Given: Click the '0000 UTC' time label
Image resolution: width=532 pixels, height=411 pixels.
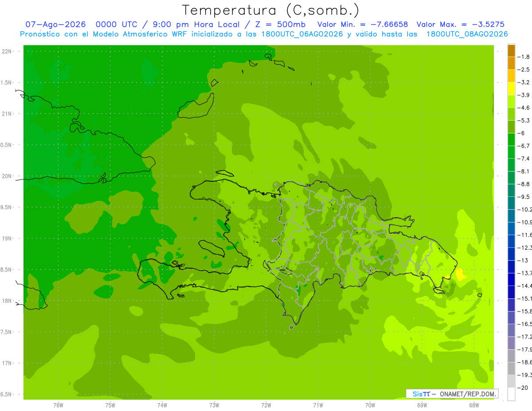Looking at the screenshot, I should [x=117, y=25].
